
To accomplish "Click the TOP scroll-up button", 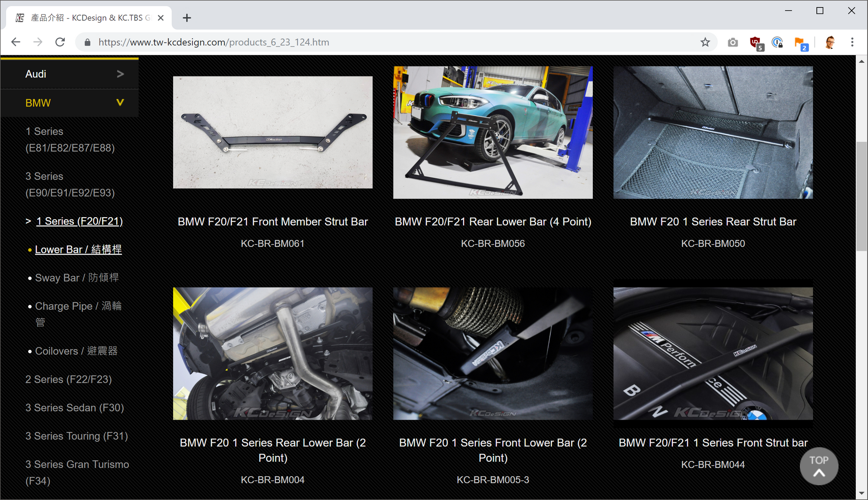I will tap(819, 466).
